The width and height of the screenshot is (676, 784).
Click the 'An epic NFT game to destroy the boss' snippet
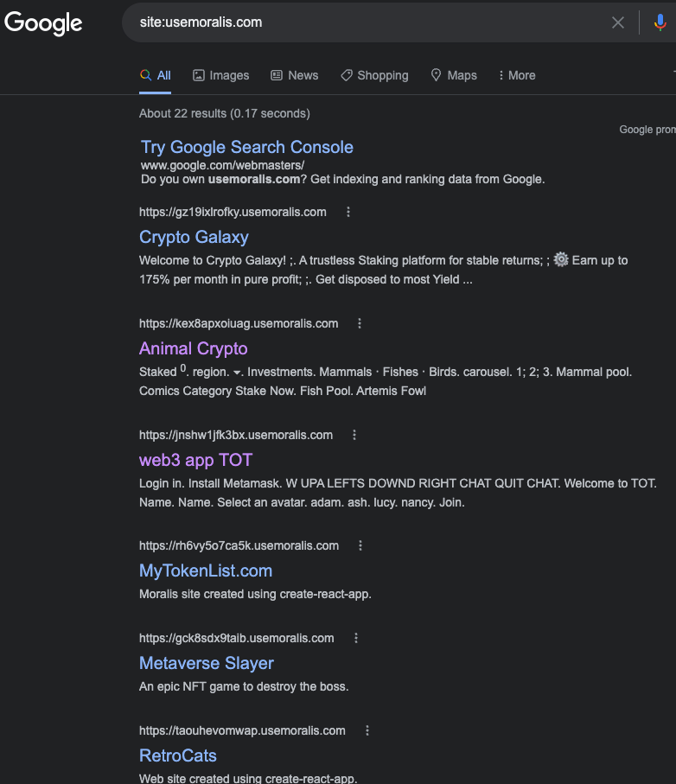(244, 686)
